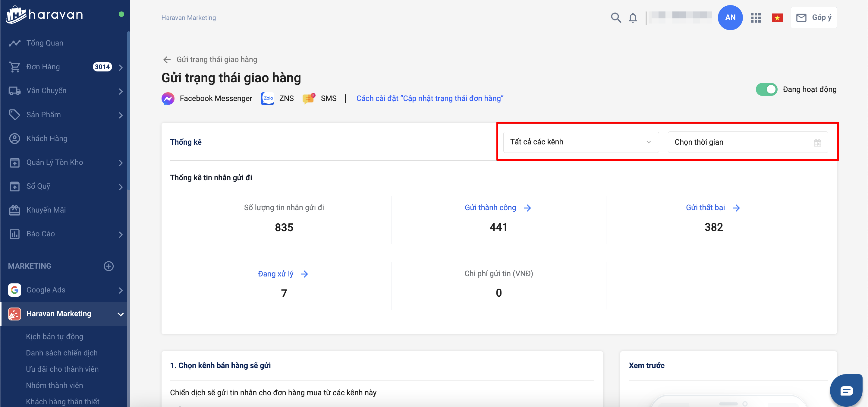Click arrow next to Đang xử lý

point(304,274)
